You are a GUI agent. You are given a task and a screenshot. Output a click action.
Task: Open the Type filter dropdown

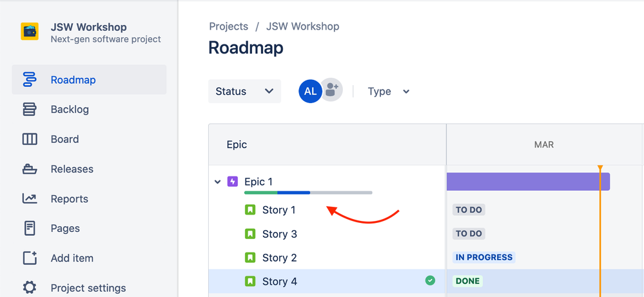click(389, 91)
